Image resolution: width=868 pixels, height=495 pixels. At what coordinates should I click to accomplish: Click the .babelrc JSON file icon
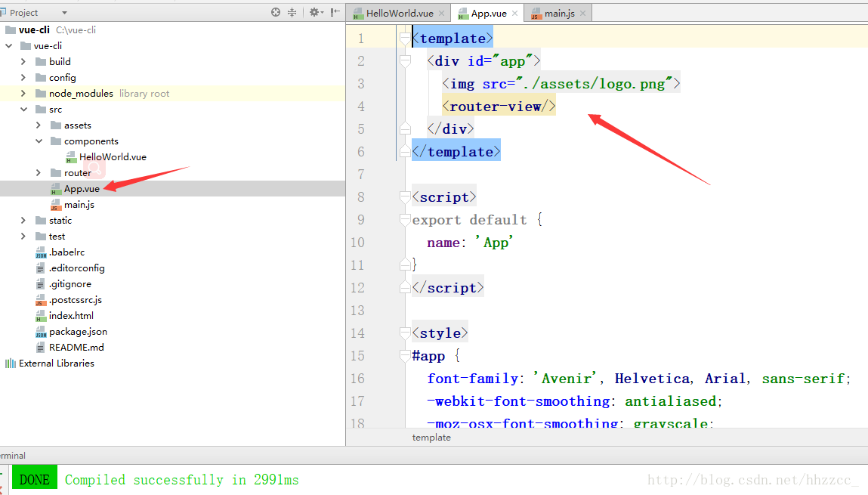(x=41, y=252)
